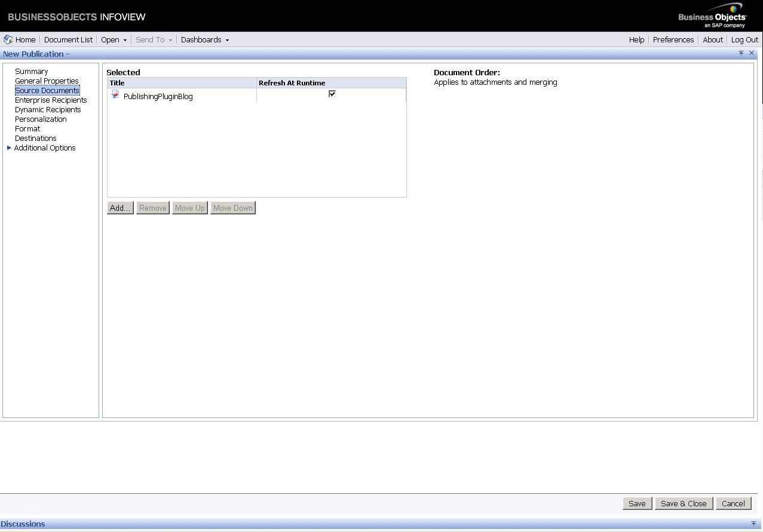Select Summary in the publication tree

32,72
